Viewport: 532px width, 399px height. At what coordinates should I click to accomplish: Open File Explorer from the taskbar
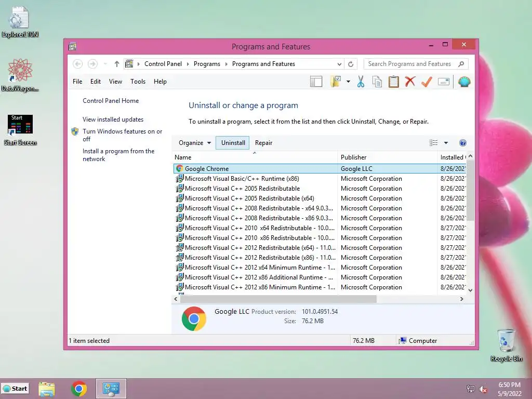pyautogui.click(x=46, y=389)
